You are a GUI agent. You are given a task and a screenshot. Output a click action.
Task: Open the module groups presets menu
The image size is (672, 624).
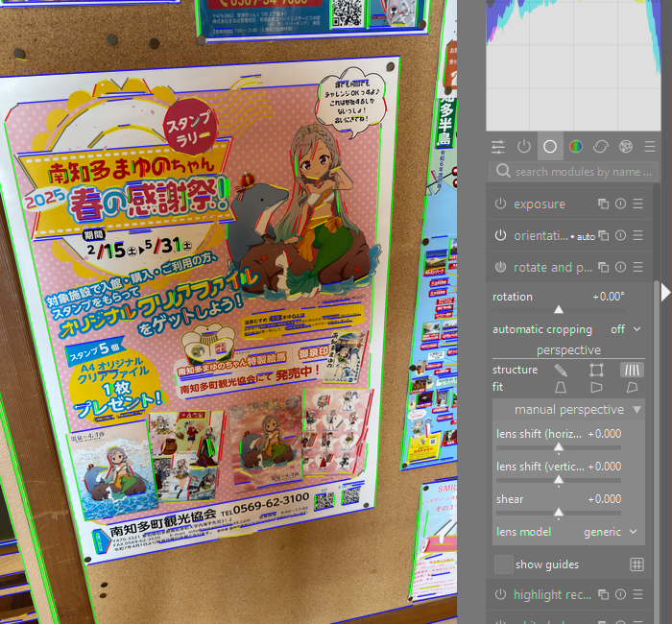click(650, 147)
